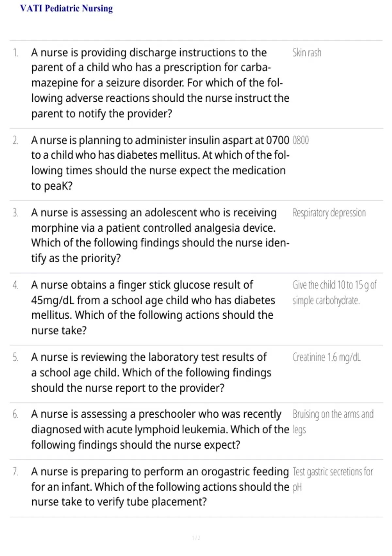Click the 1/2 page indicator

coord(196,538)
